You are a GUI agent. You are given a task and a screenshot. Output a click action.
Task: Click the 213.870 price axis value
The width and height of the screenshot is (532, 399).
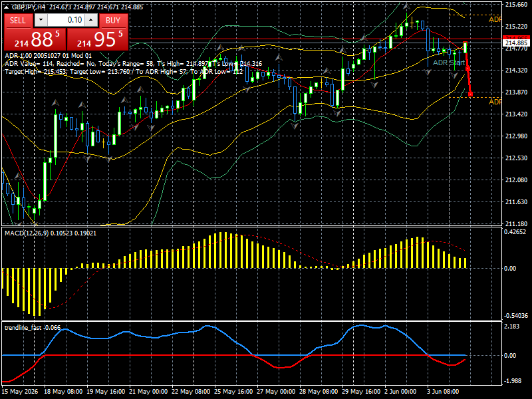pyautogui.click(x=516, y=92)
